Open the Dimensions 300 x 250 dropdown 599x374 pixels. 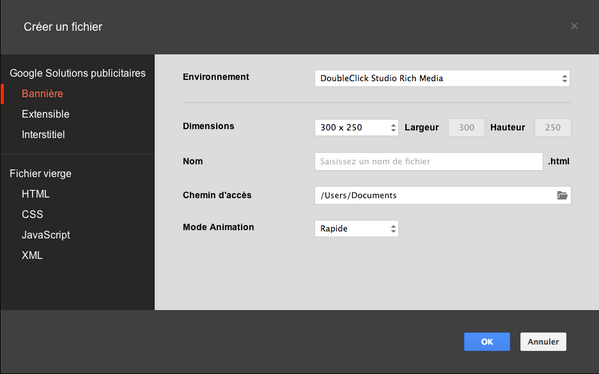[356, 128]
